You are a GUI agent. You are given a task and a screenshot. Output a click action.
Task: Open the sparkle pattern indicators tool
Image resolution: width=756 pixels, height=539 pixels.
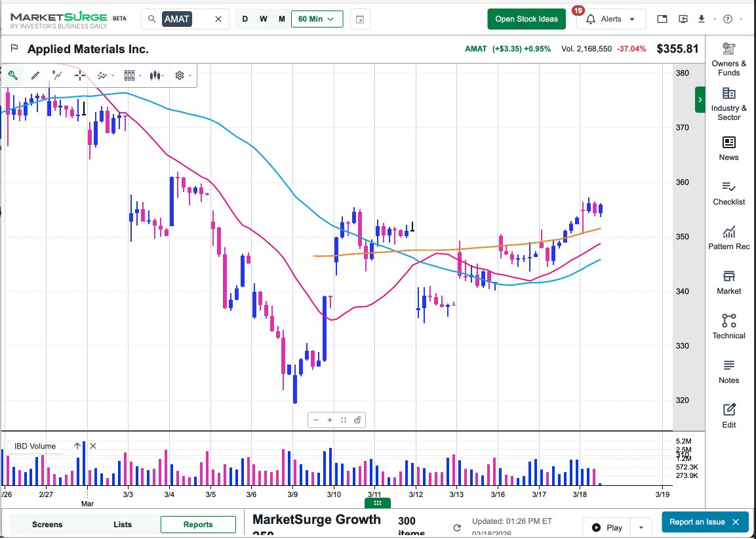(x=102, y=75)
